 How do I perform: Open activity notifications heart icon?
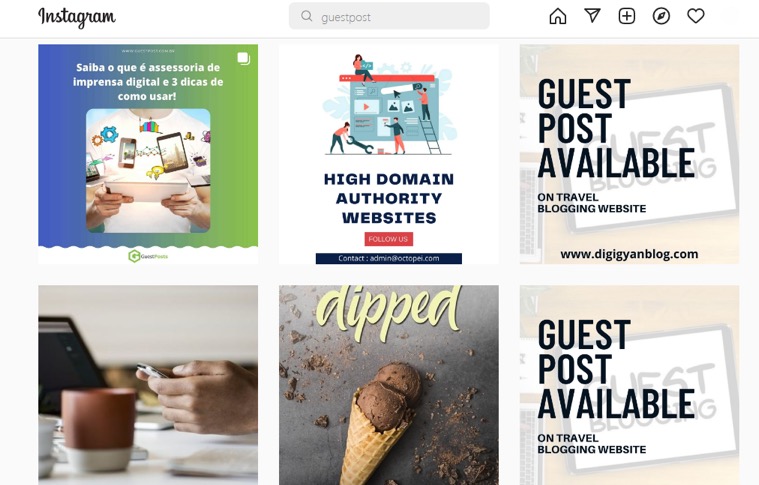coord(696,16)
